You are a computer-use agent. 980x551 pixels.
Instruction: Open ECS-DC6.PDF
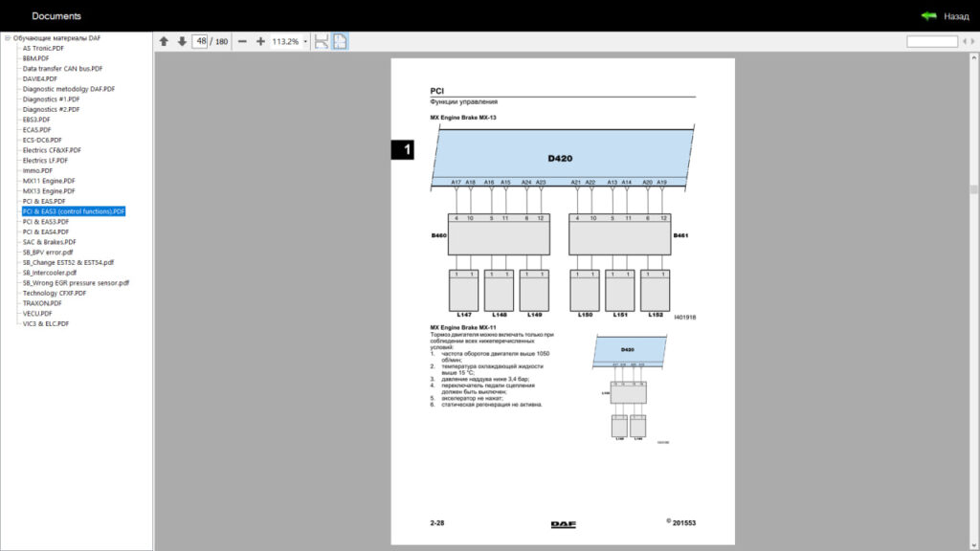tap(42, 140)
